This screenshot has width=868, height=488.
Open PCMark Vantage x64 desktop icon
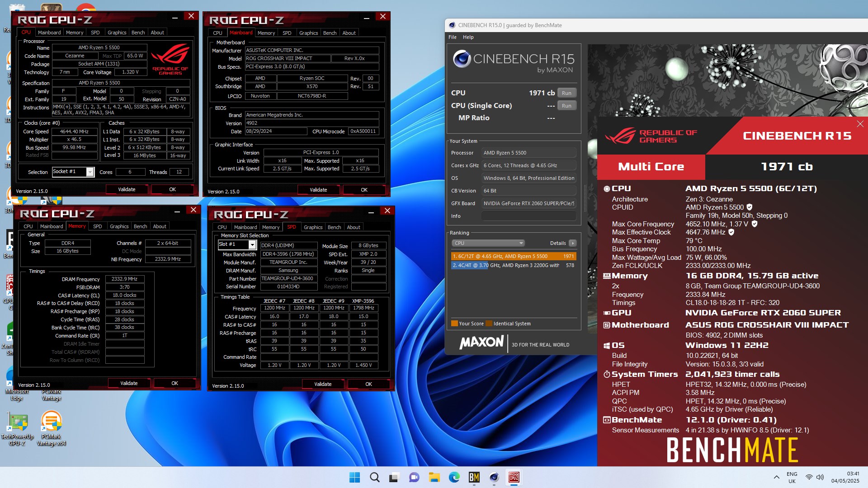52,428
